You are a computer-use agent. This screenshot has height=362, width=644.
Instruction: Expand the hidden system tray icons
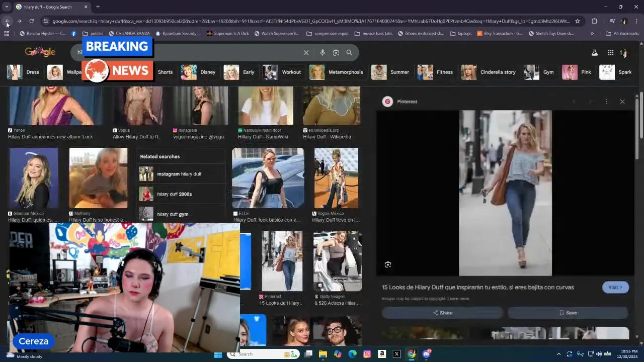[558, 354]
